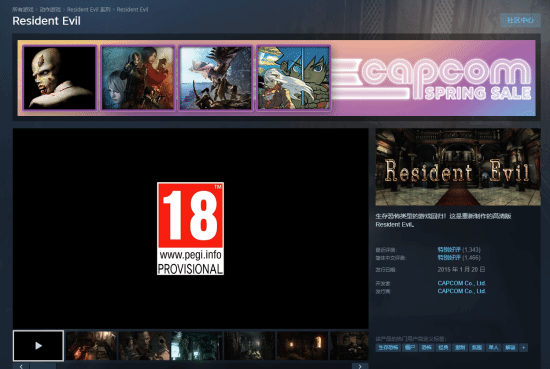Select the screenshot thumbnail showing two characters
550x369 pixels.
coord(144,345)
